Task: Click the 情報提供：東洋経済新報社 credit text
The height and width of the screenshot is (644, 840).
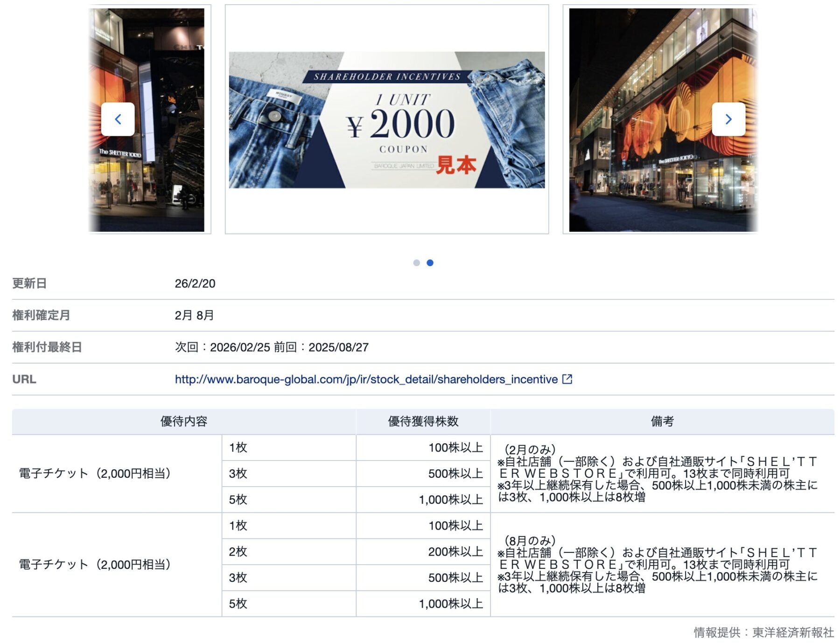Action: pyautogui.click(x=763, y=632)
